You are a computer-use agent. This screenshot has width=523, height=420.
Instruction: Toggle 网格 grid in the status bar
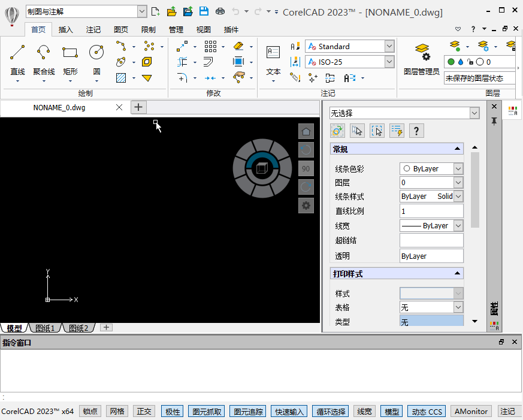point(116,412)
